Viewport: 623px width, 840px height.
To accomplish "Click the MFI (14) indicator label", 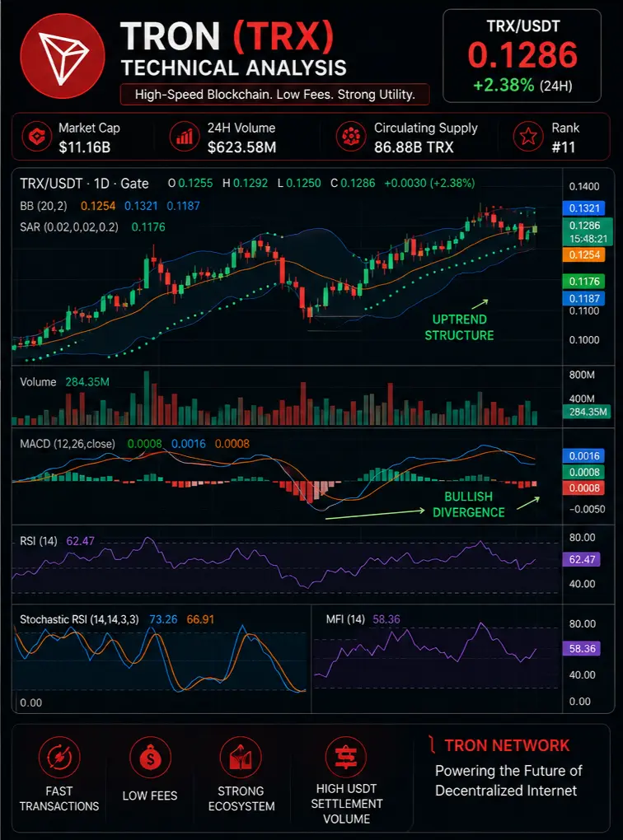I will coord(345,620).
